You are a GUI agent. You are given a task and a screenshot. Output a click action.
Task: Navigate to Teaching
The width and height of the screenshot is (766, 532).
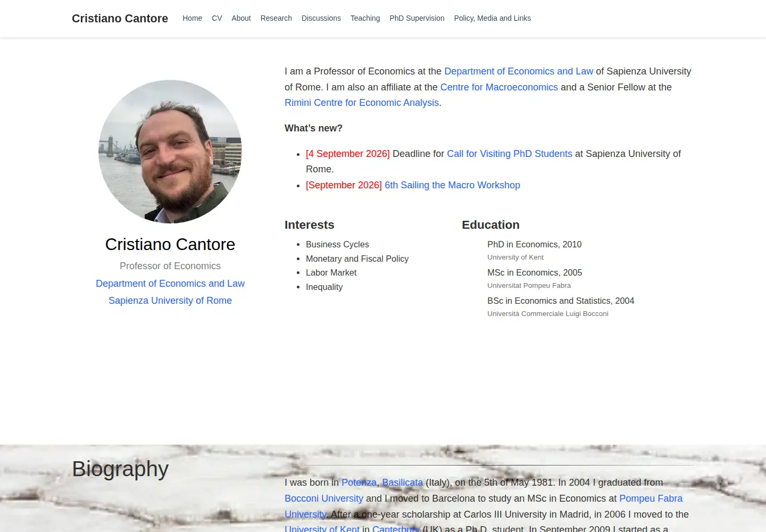tap(365, 18)
